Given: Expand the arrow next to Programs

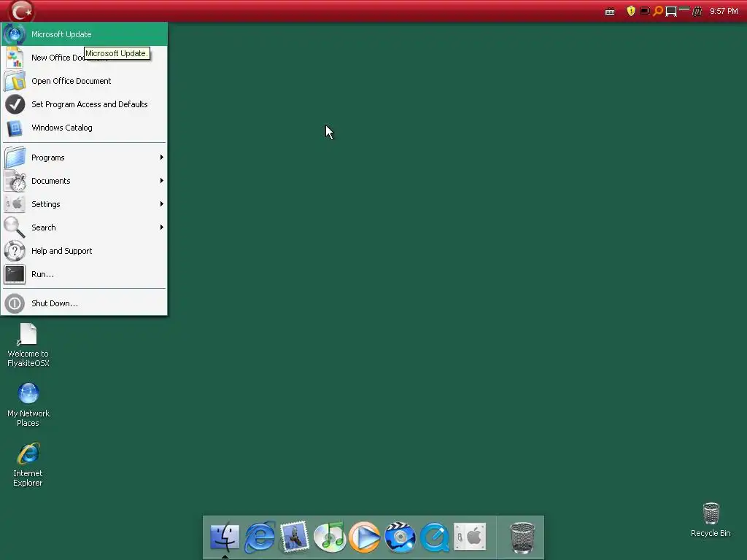Looking at the screenshot, I should tap(162, 157).
